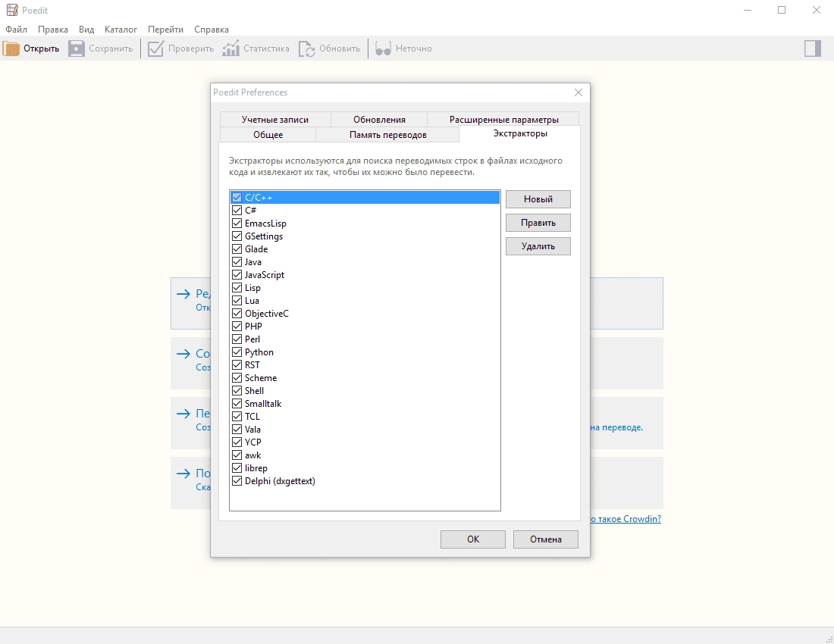This screenshot has height=644, width=834.
Task: Switch to the Общее tab
Action: tap(268, 134)
